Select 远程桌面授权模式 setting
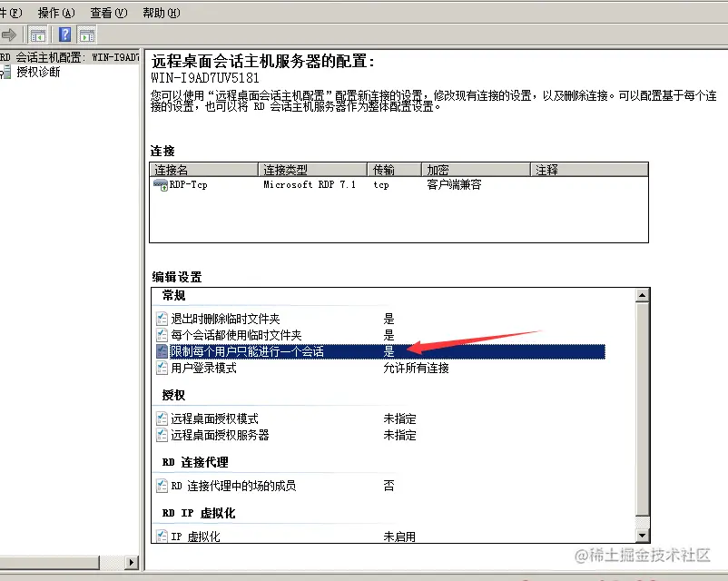 pyautogui.click(x=214, y=419)
